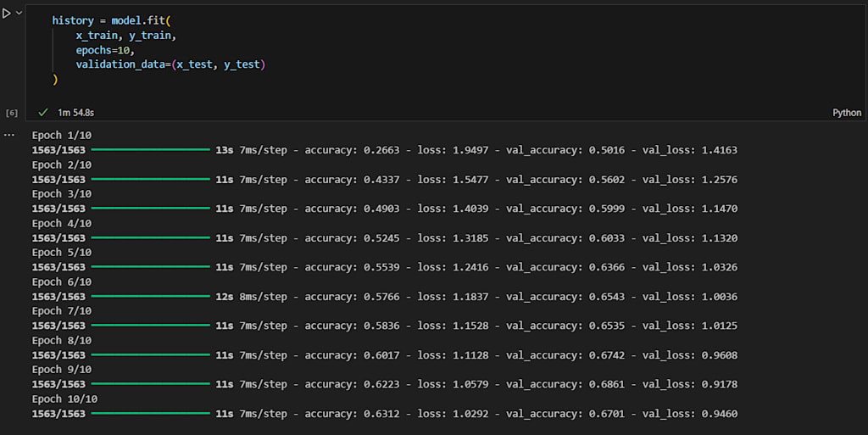Click accuracy: 0.6017 value

click(352, 355)
